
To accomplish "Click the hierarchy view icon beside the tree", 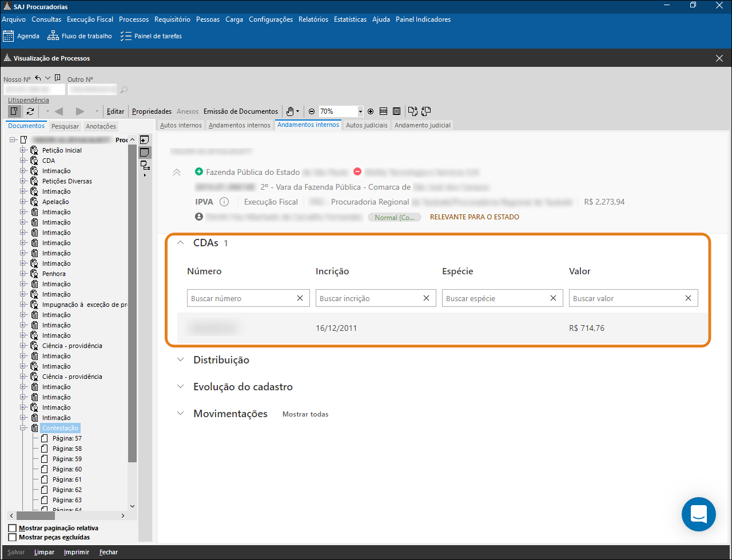I will coord(145,166).
